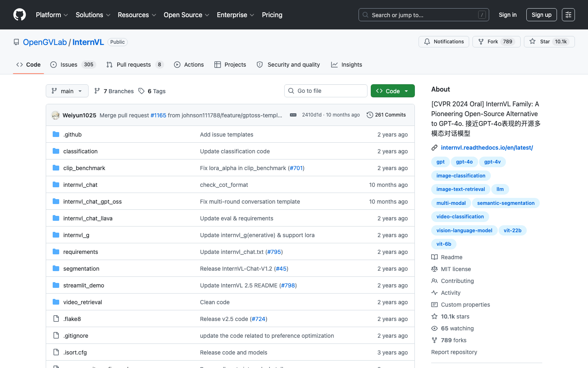
Task: Click the Contributing people icon
Action: pyautogui.click(x=434, y=281)
